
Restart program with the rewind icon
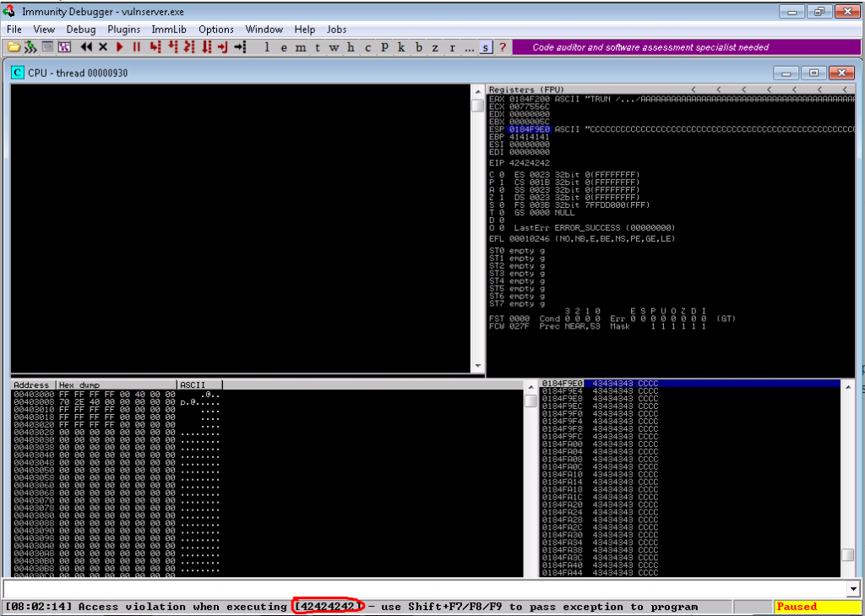[x=86, y=47]
